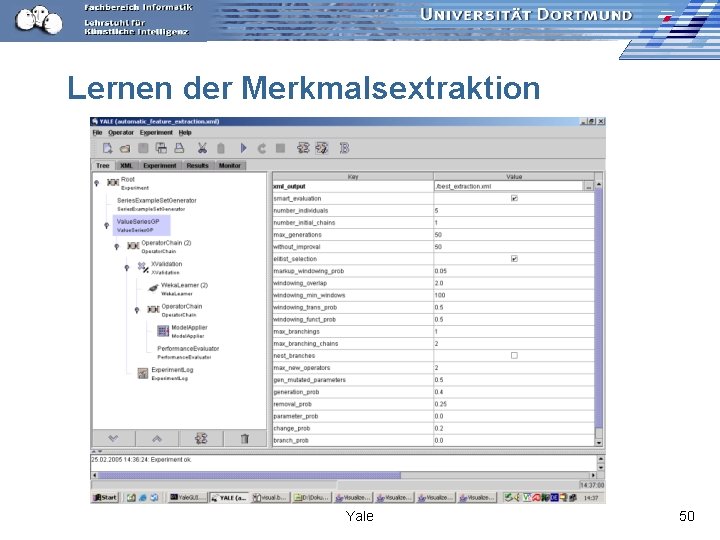The height and width of the screenshot is (540, 720).
Task: Click the Root experiment operator icon in the tree
Action: tap(113, 182)
